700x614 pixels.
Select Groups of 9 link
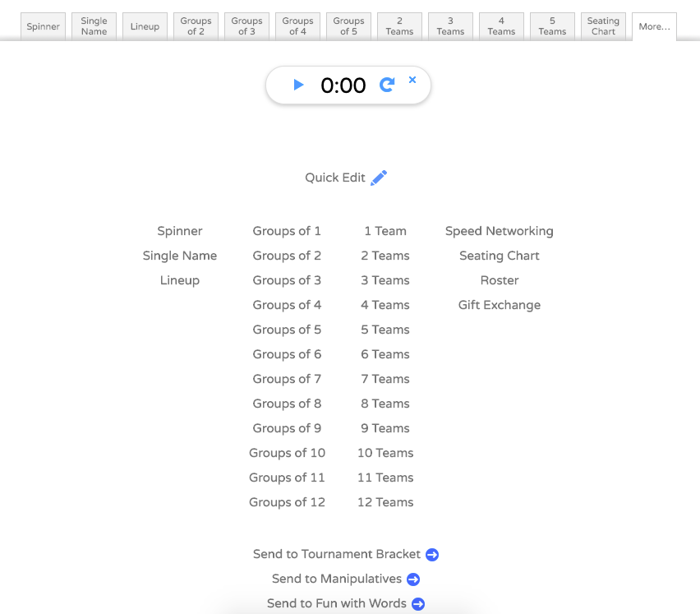[287, 428]
